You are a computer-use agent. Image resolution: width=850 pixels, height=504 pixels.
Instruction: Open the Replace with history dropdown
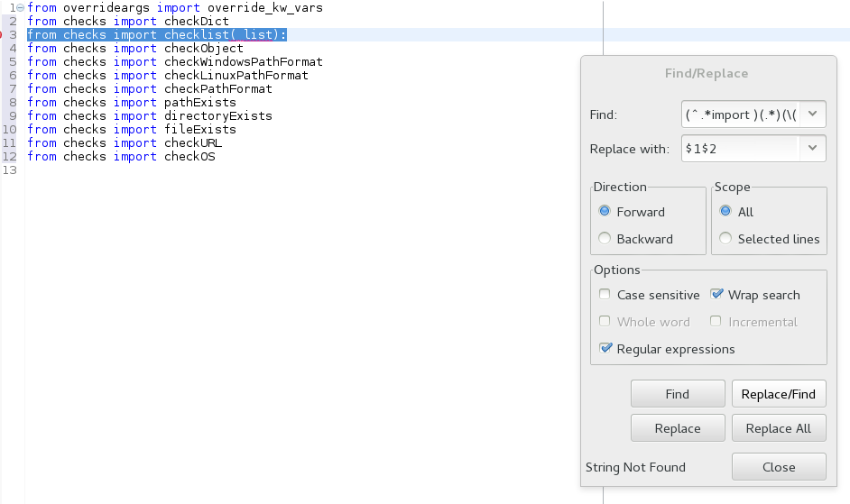(x=812, y=148)
